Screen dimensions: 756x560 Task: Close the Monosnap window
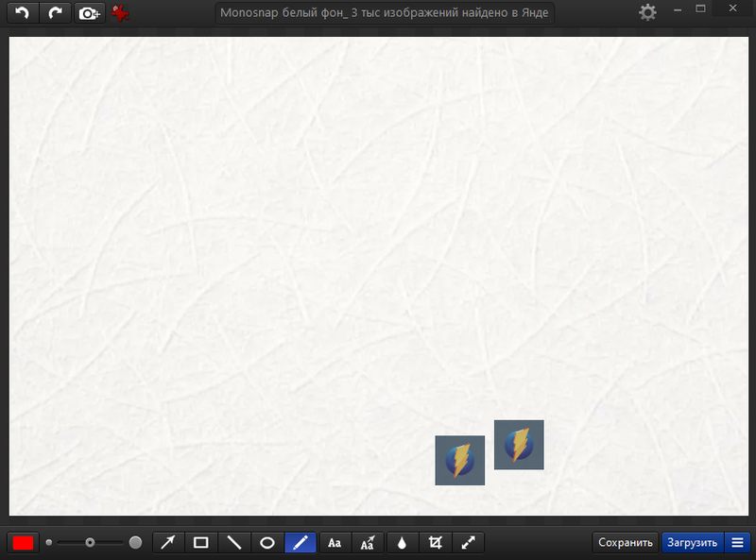(733, 8)
